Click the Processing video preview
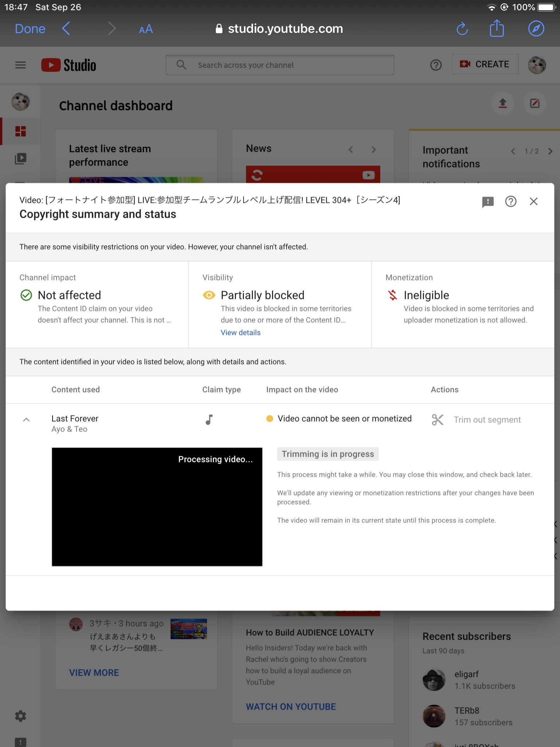This screenshot has height=747, width=560. (157, 507)
